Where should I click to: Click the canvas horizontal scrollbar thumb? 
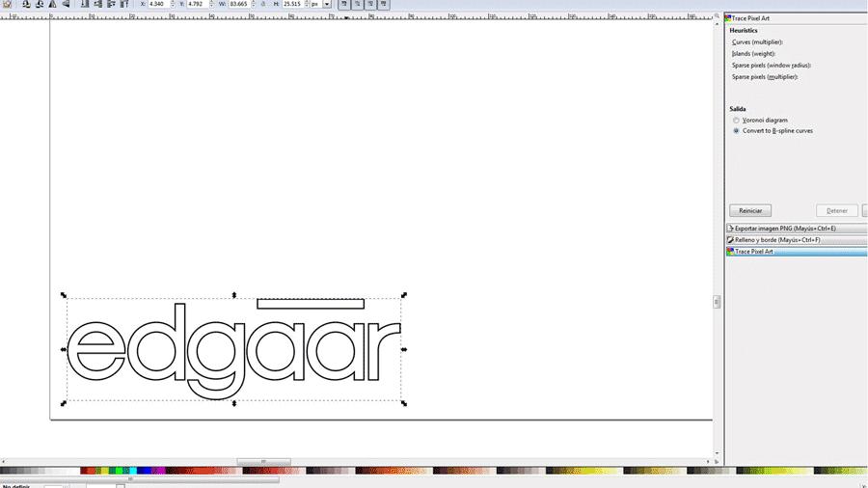coord(264,461)
